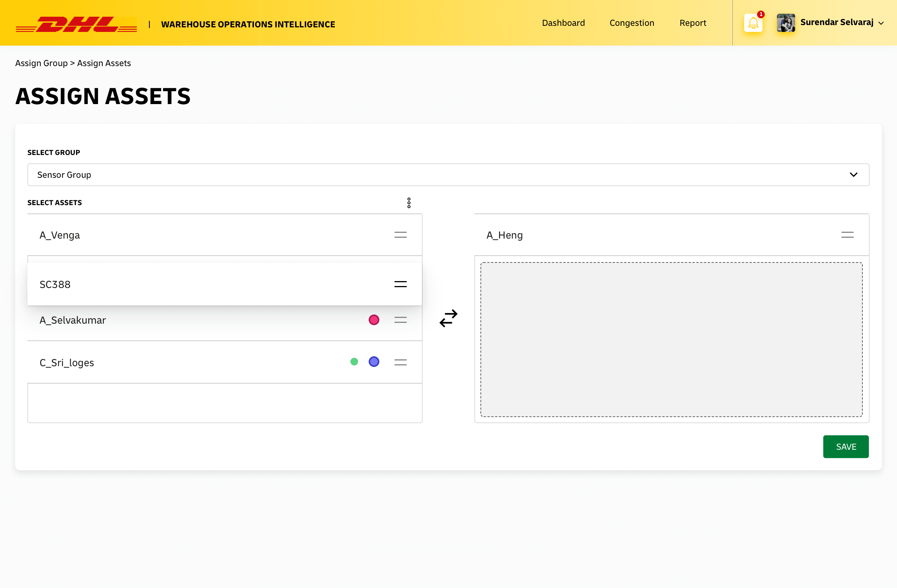The width and height of the screenshot is (897, 588).
Task: Select the A_Venga asset row
Action: pos(225,235)
